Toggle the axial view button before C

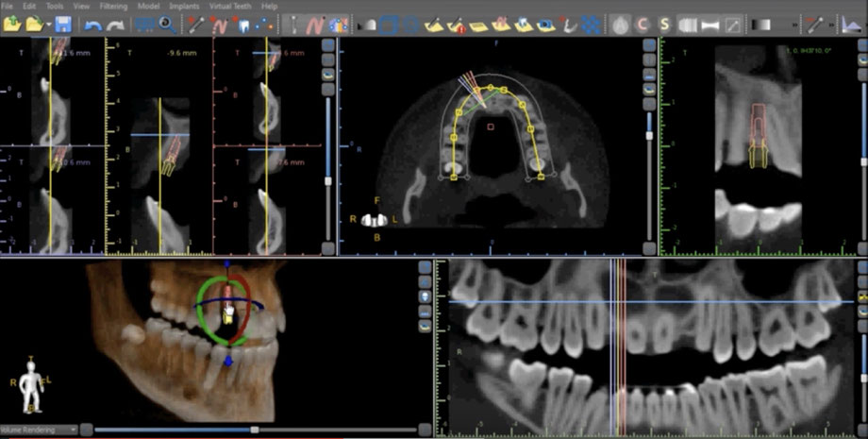[x=622, y=24]
